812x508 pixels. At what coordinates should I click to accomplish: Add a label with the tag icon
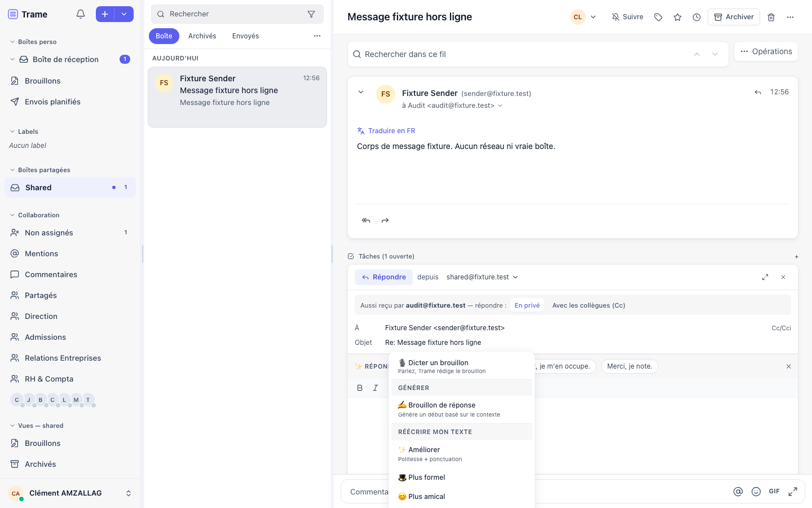tap(658, 17)
